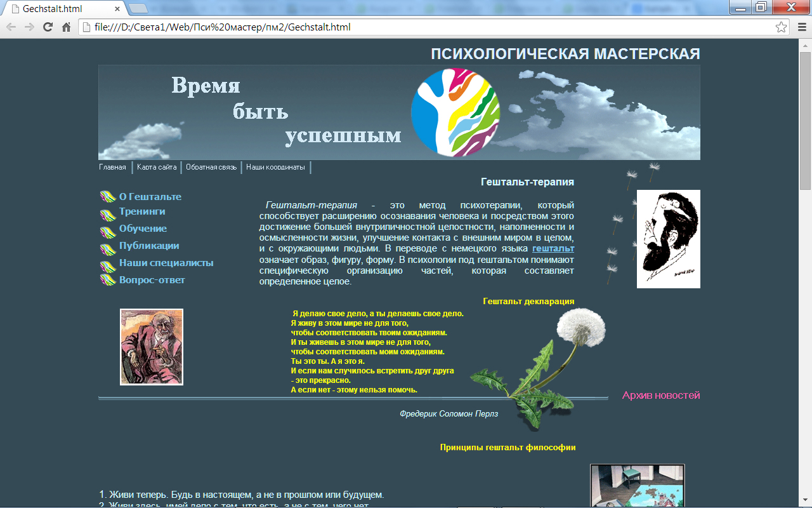
Task: Click the Гештальт-терапия heading
Action: (x=527, y=182)
